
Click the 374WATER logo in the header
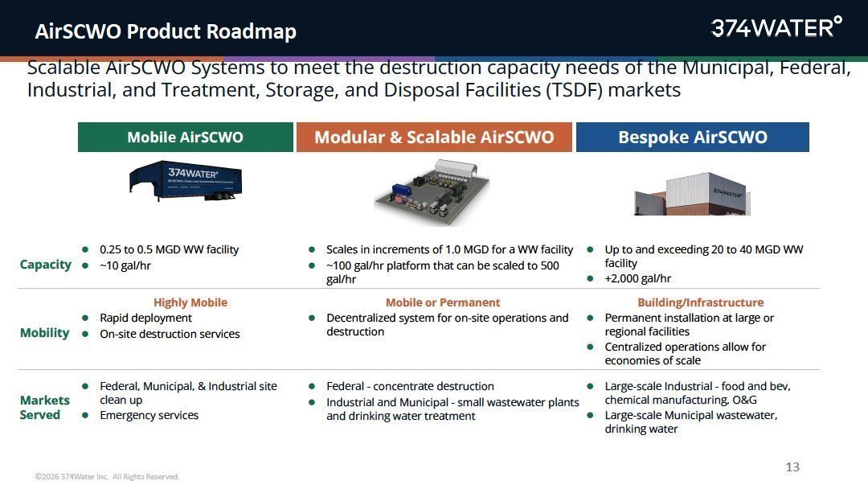tap(776, 27)
